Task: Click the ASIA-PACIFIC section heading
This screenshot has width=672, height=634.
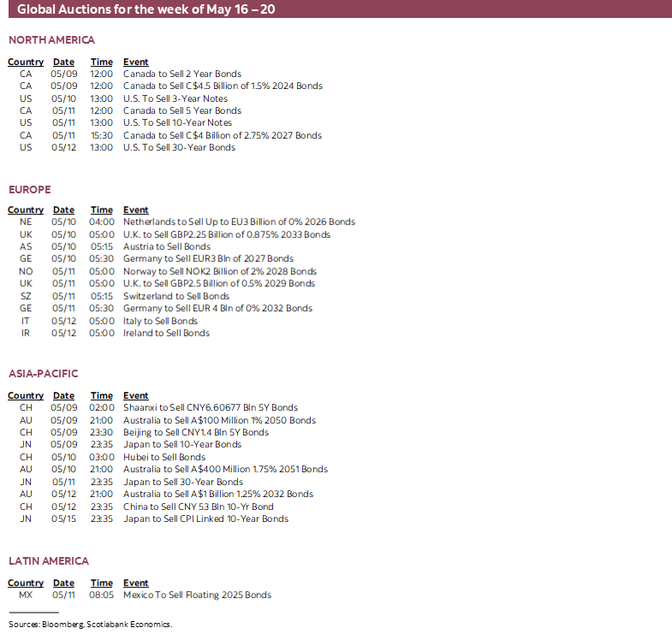Action: click(44, 374)
